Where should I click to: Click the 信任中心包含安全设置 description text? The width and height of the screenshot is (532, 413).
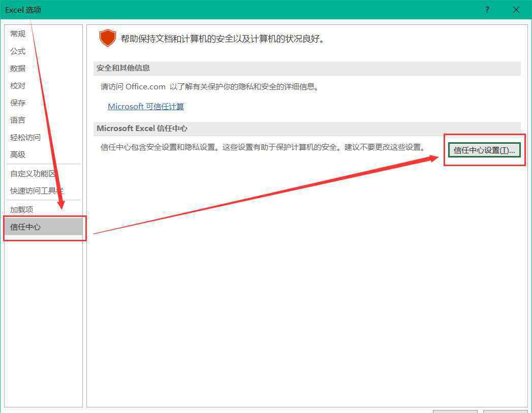(x=263, y=147)
